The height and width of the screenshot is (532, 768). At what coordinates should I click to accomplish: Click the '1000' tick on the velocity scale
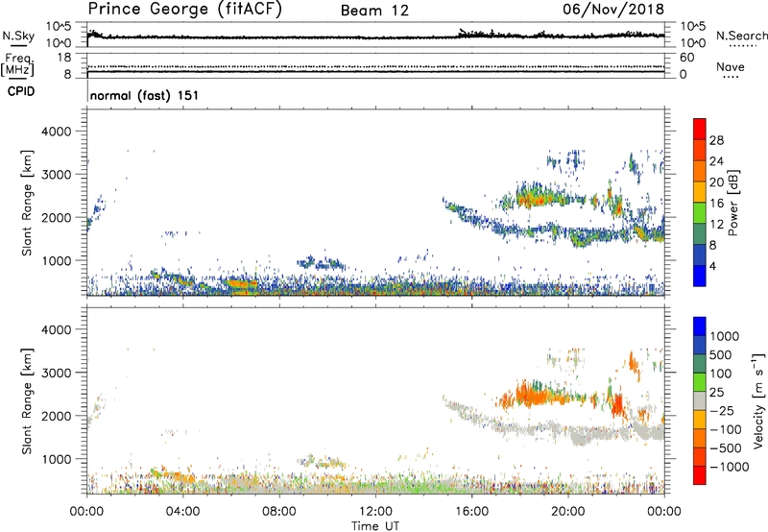pyautogui.click(x=725, y=336)
